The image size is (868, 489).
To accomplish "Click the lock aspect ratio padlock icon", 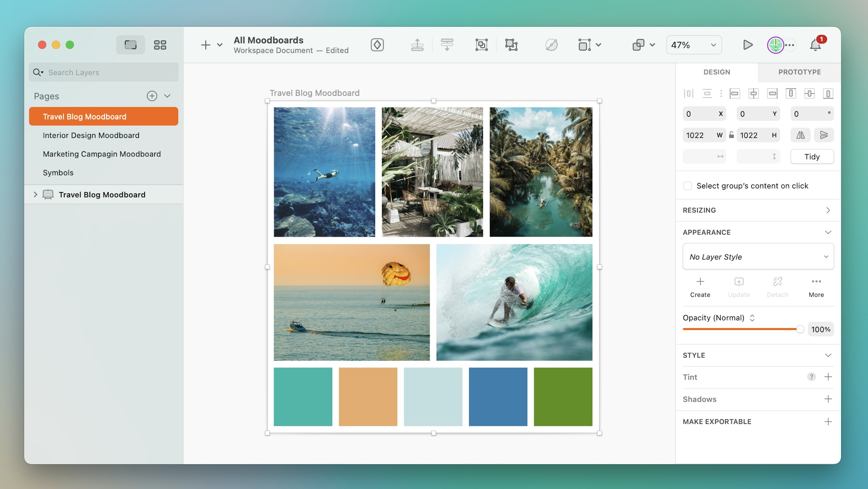I will 731,135.
